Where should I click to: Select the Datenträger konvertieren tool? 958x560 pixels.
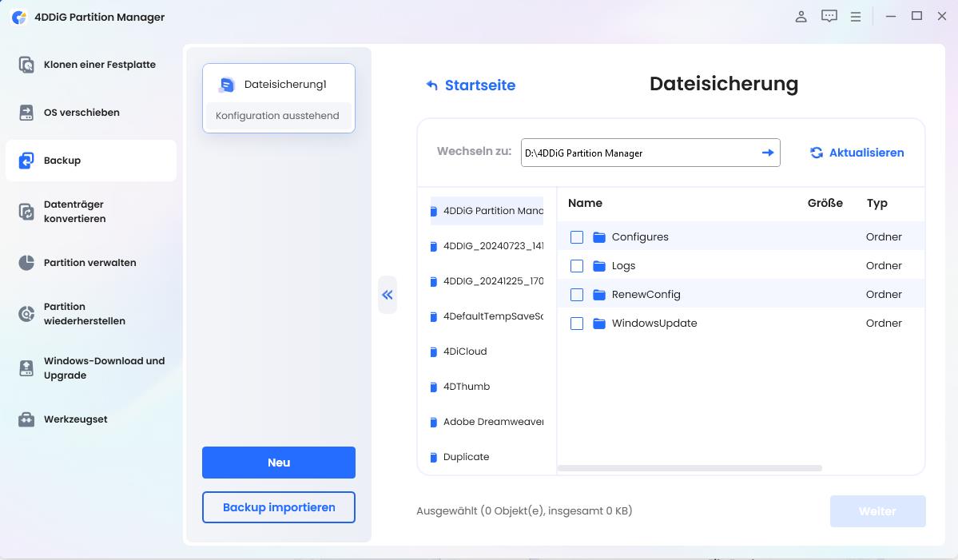[x=90, y=211]
